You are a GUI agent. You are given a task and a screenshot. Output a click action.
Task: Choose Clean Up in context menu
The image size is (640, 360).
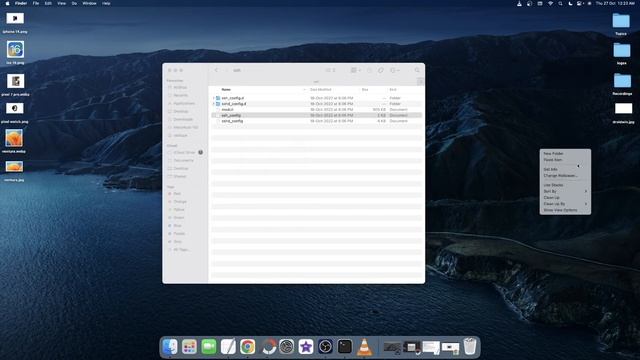[x=565, y=198]
